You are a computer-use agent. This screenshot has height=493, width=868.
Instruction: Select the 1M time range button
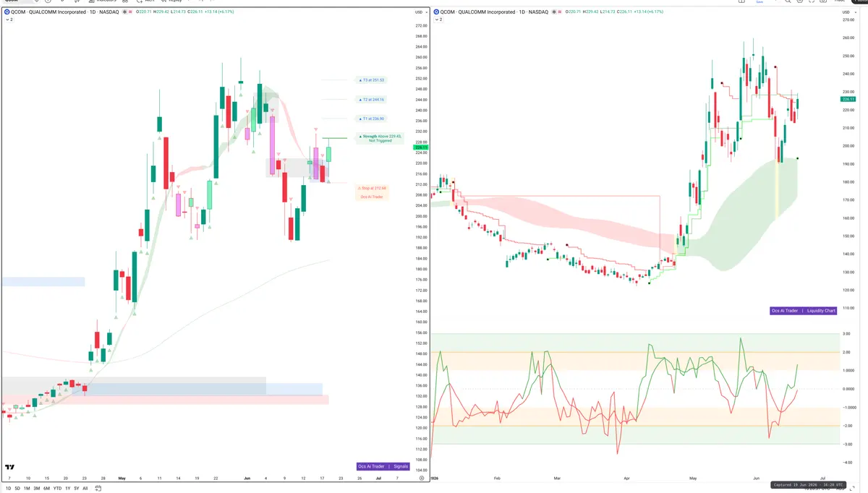[x=27, y=489]
